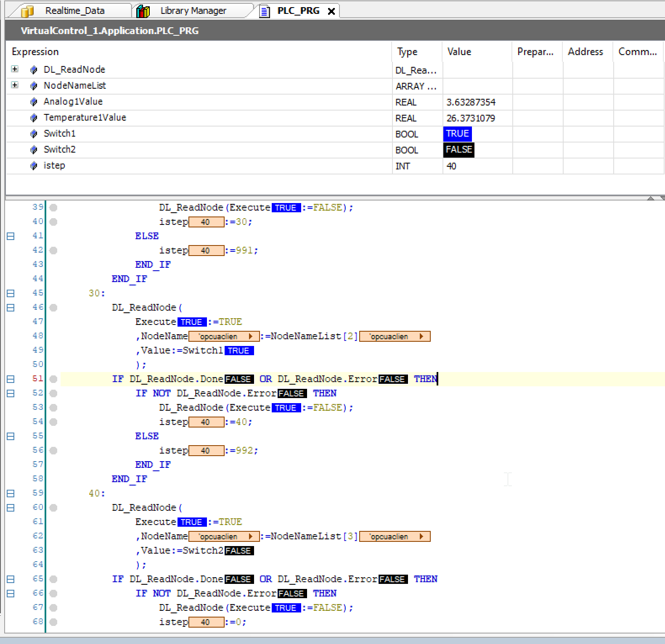
Task: Expand the DL_ReadNode variable tree
Action: [15, 69]
